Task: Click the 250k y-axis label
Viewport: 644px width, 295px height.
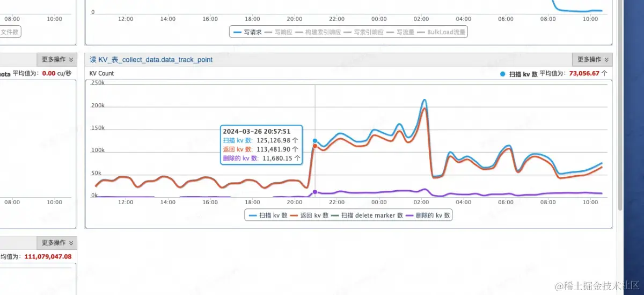Action: [98, 83]
